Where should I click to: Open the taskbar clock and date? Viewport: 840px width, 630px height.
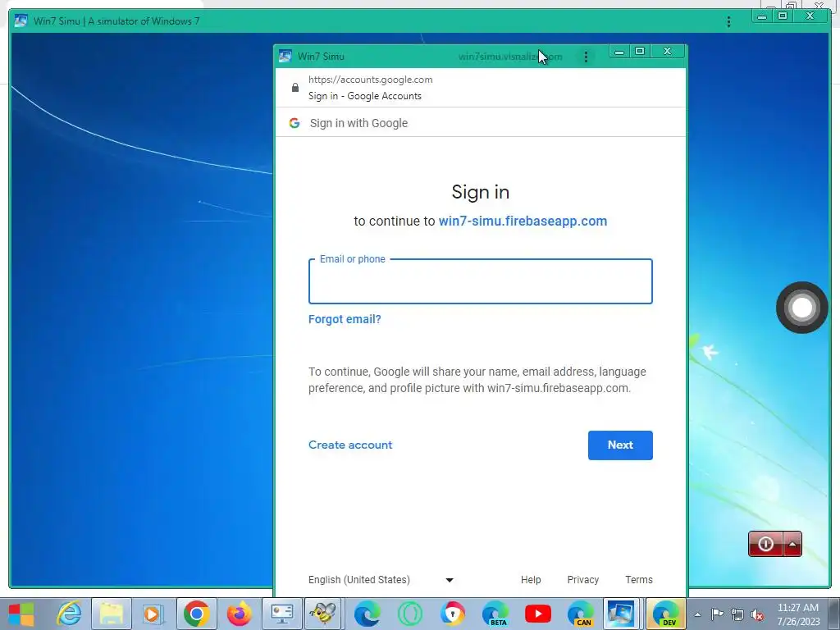tap(798, 614)
